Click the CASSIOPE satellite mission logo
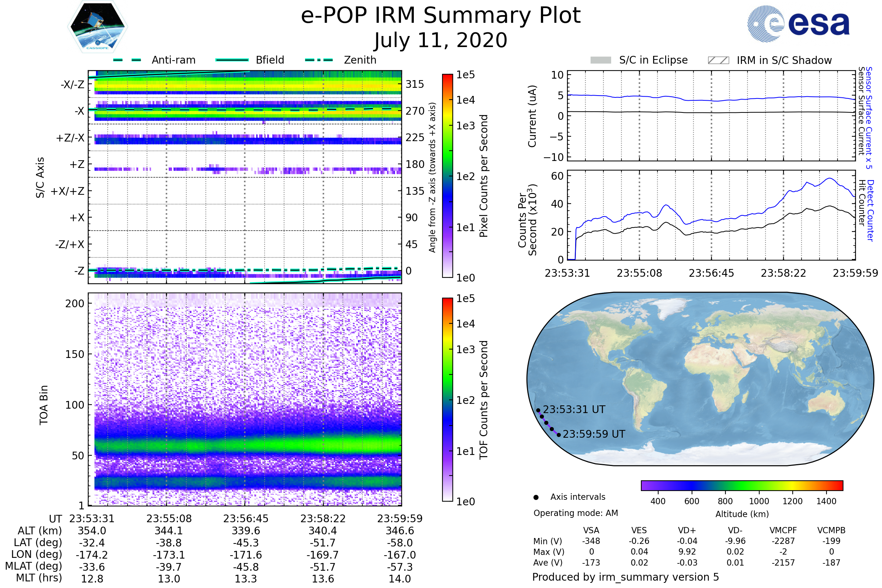Image resolution: width=882 pixels, height=588 pixels. [97, 27]
